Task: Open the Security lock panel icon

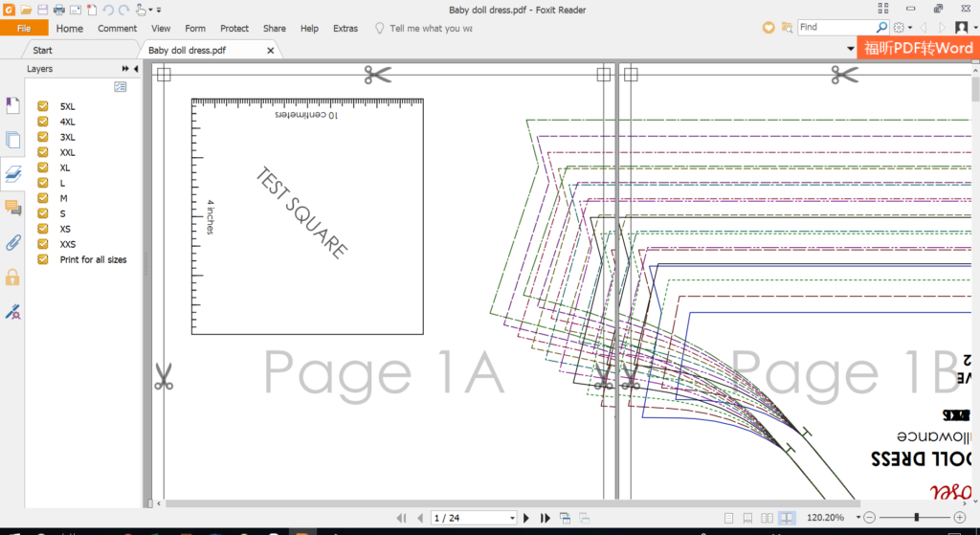Action: point(12,277)
